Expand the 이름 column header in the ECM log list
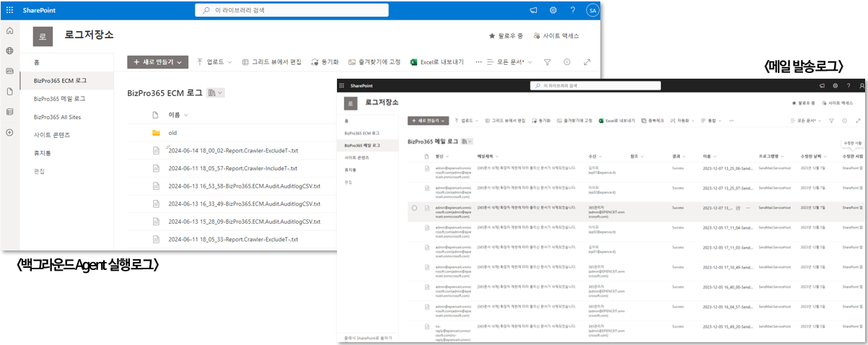 pyautogui.click(x=177, y=115)
